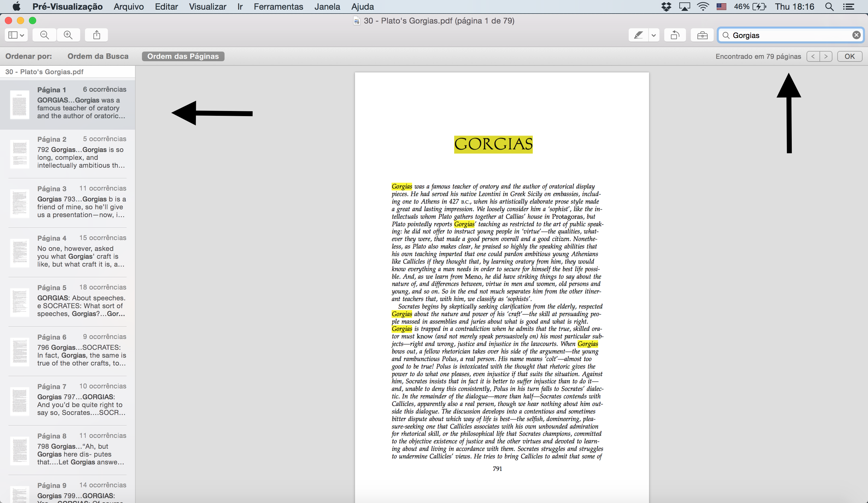Click the minimize window yellow button
This screenshot has height=503, width=868.
click(x=21, y=21)
